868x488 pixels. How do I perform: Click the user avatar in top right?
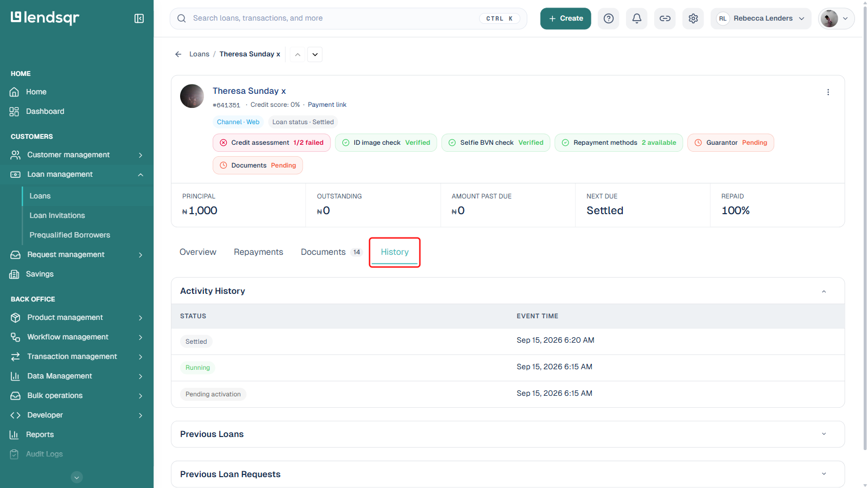[829, 18]
